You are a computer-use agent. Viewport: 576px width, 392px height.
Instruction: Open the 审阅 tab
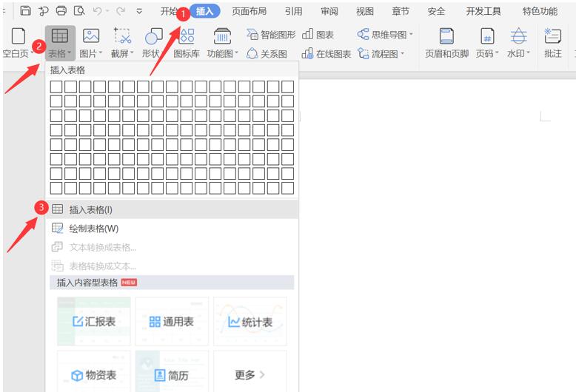(329, 11)
